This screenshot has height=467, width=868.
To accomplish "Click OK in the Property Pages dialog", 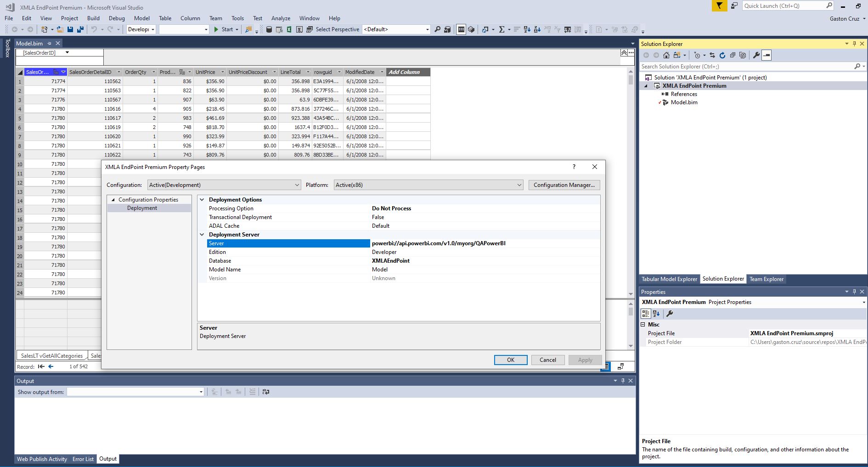I will pos(511,360).
